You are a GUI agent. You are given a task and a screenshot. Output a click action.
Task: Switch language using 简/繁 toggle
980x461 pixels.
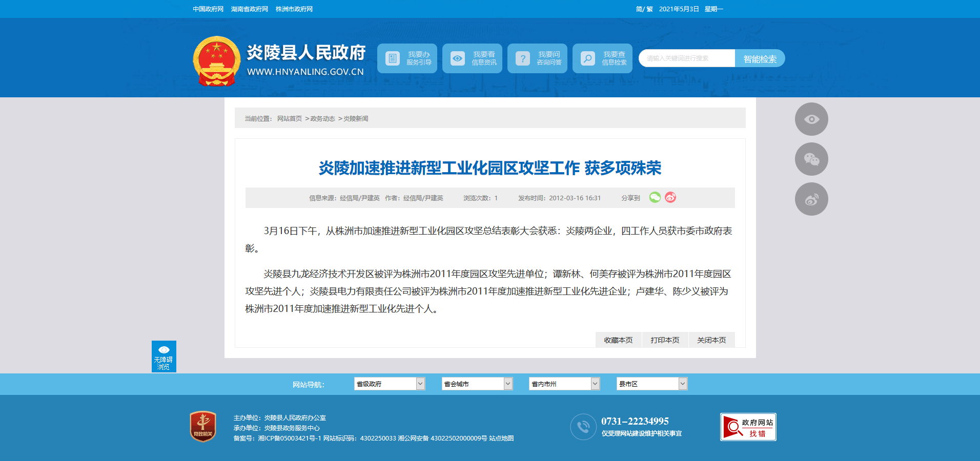point(644,9)
